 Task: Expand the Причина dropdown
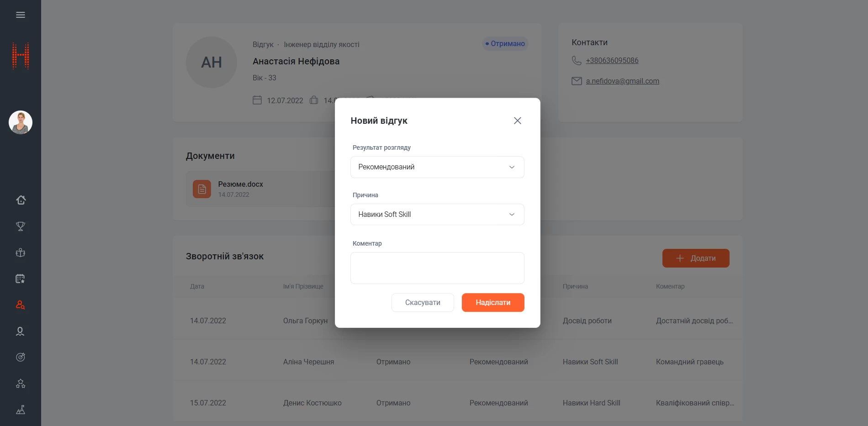pos(437,215)
